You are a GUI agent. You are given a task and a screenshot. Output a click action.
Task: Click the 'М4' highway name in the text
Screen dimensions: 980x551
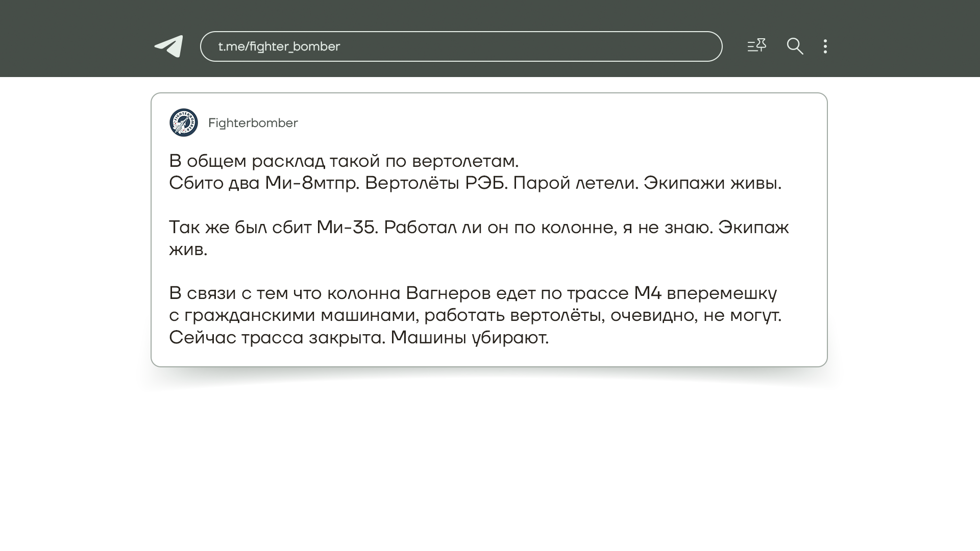point(647,293)
